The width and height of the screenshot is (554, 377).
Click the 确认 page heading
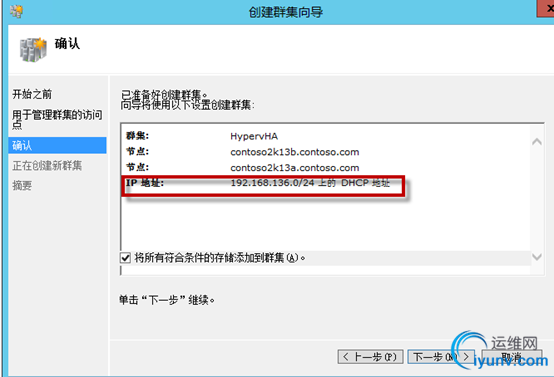tap(67, 44)
